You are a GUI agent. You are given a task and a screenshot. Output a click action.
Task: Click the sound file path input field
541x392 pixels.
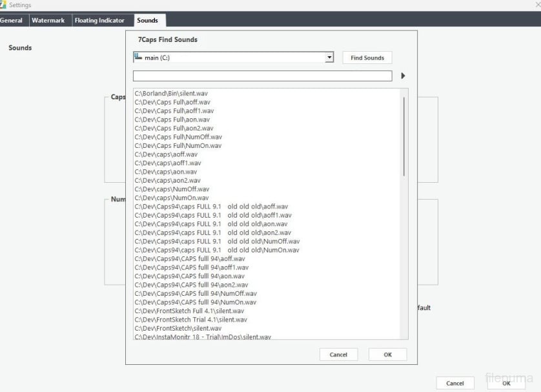tap(261, 76)
